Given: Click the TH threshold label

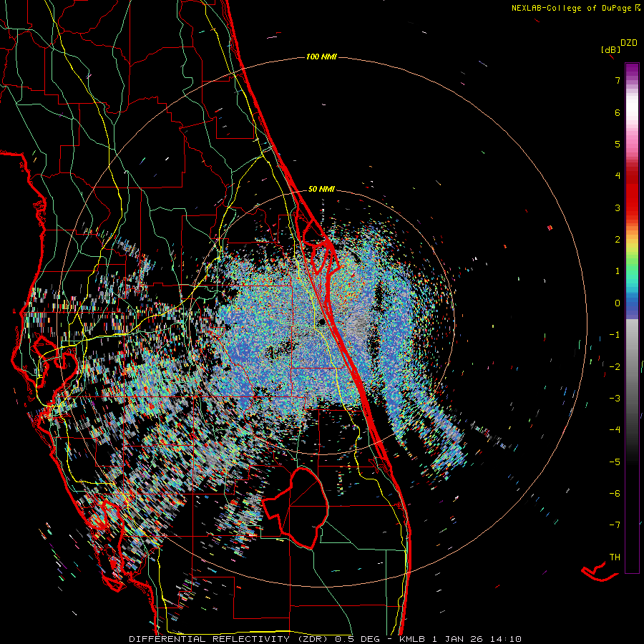Looking at the screenshot, I should point(615,557).
